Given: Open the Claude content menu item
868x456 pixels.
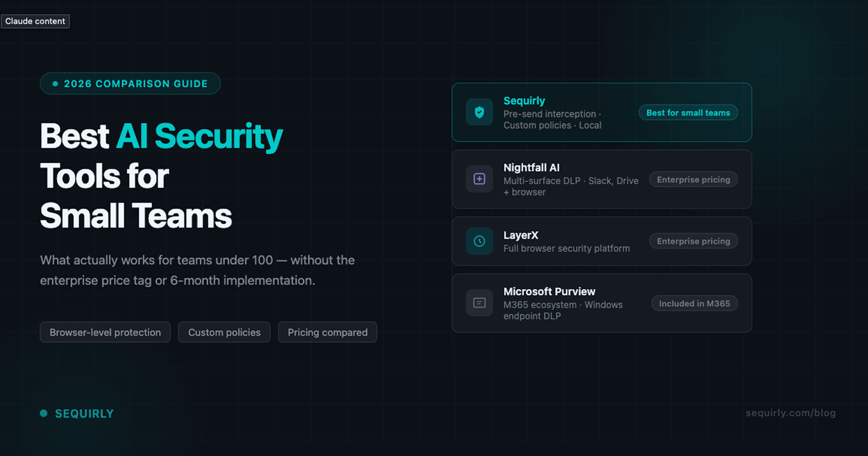Looking at the screenshot, I should (x=35, y=21).
